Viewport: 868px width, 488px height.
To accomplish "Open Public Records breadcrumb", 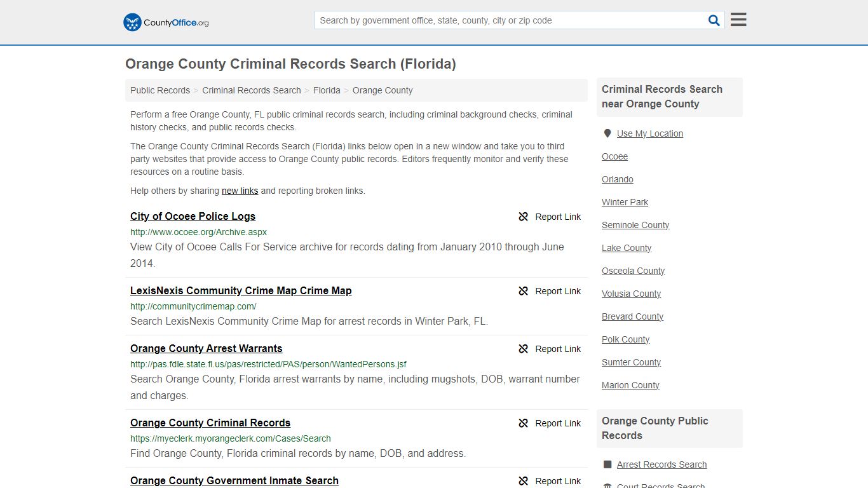I will click(x=160, y=90).
